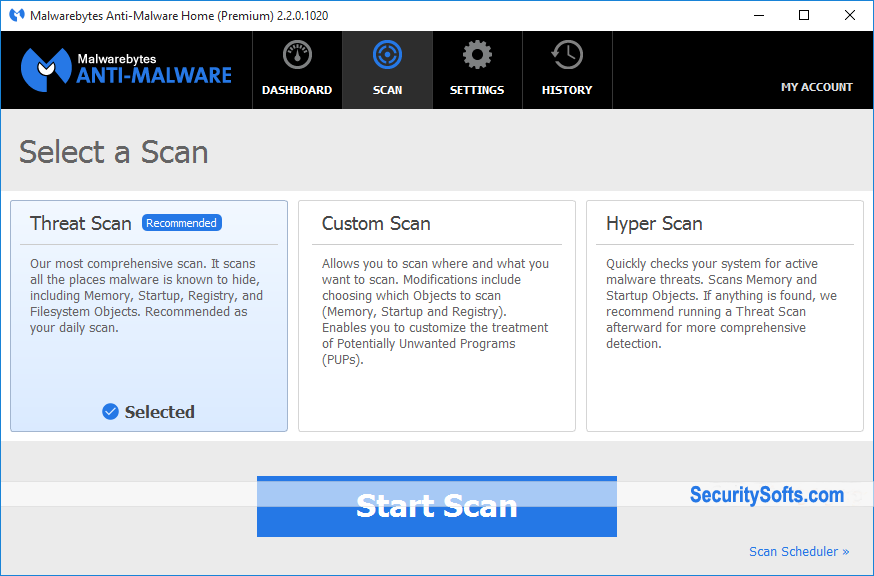Click Threat Scan description text
This screenshot has height=576, width=874.
[x=147, y=296]
